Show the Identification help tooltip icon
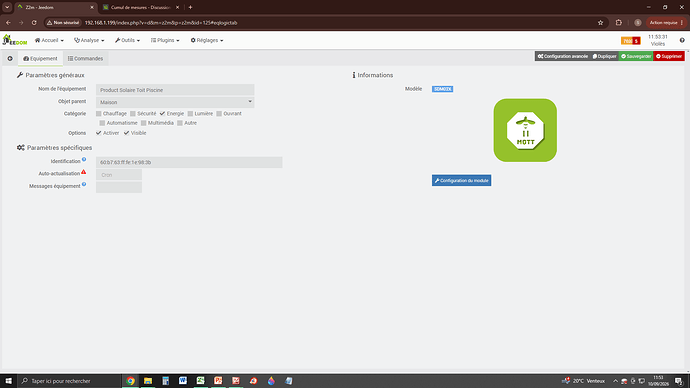 click(x=84, y=160)
